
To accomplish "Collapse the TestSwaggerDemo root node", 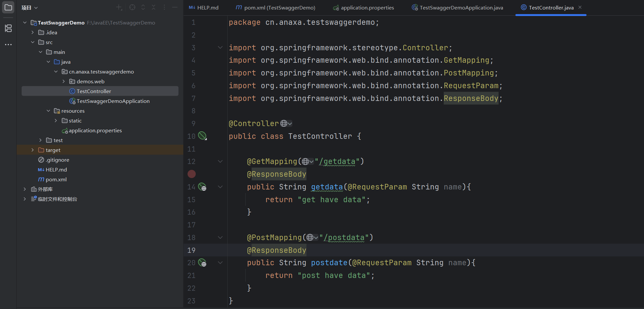I will point(25,23).
